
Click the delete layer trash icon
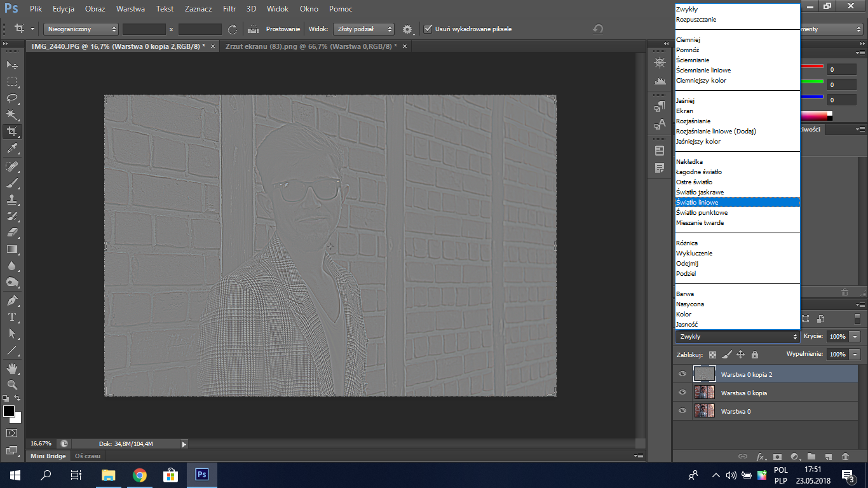click(x=845, y=456)
